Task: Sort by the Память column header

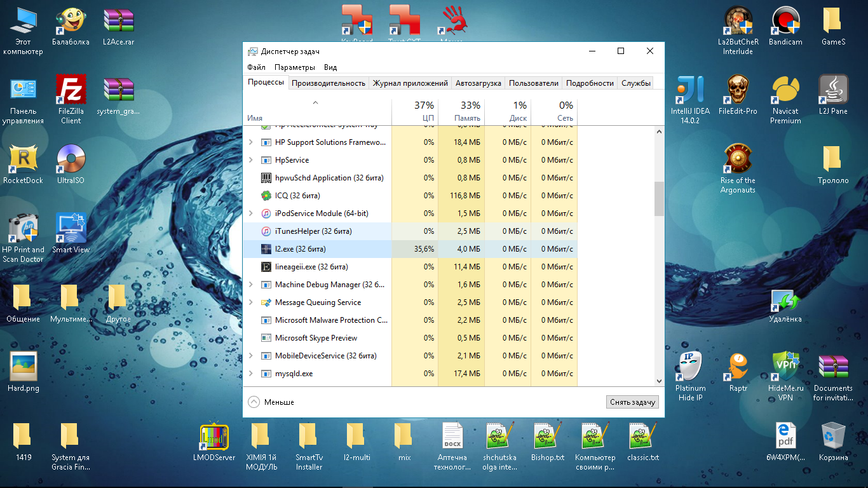Action: [461, 111]
